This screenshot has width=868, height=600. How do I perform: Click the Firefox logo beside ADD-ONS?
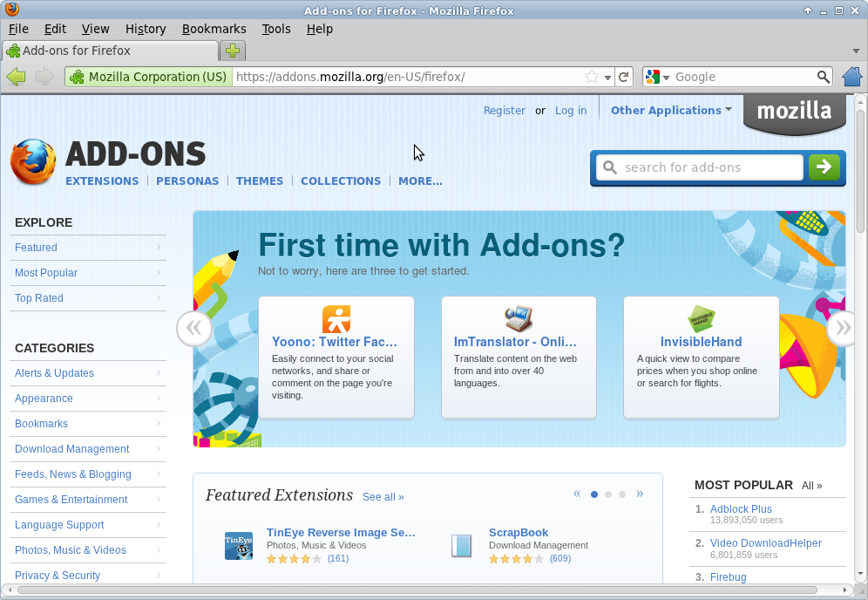tap(33, 161)
